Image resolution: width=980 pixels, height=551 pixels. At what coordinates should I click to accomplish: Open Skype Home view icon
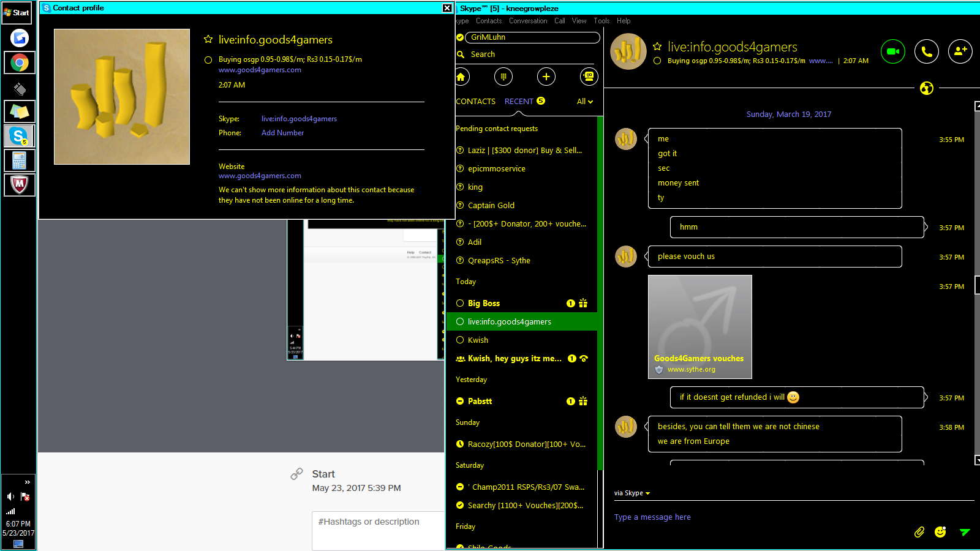461,77
